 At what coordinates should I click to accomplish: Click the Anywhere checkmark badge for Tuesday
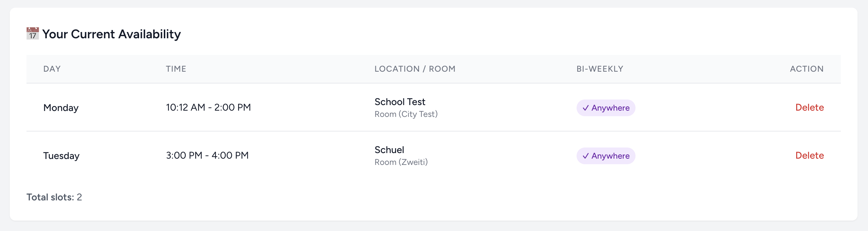606,156
